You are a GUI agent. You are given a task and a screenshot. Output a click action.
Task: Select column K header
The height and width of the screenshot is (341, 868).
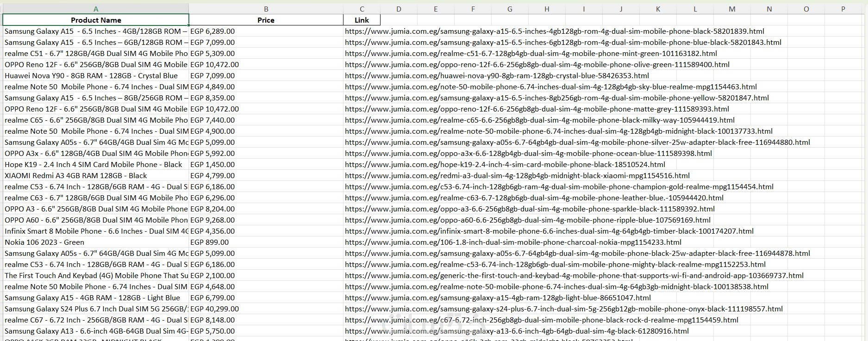pos(658,9)
